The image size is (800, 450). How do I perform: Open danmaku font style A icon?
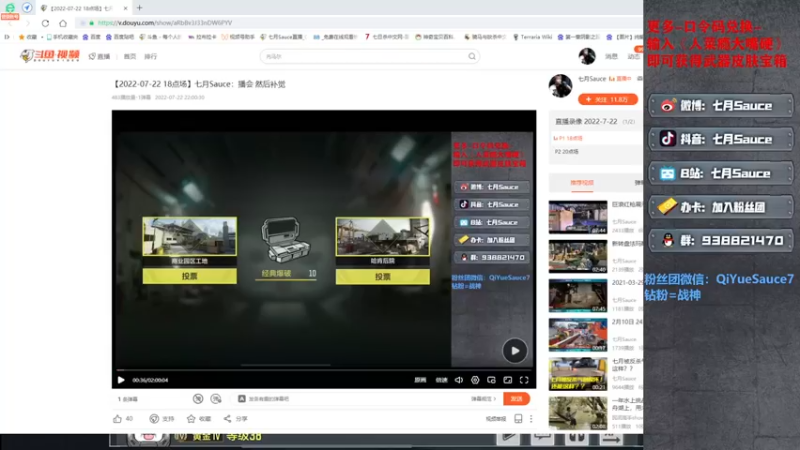(241, 399)
